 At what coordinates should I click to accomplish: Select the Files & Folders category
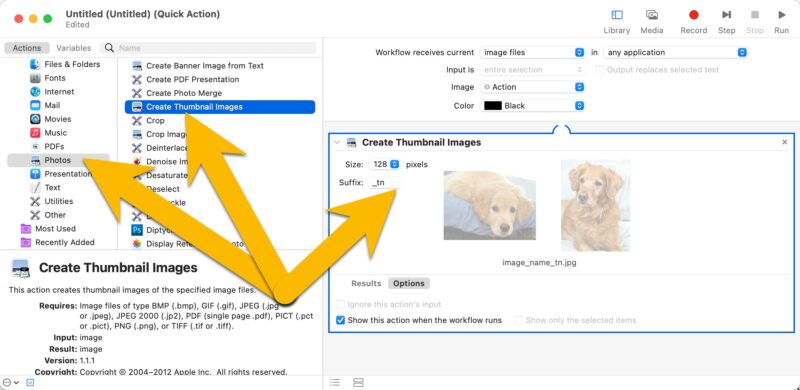coord(72,64)
